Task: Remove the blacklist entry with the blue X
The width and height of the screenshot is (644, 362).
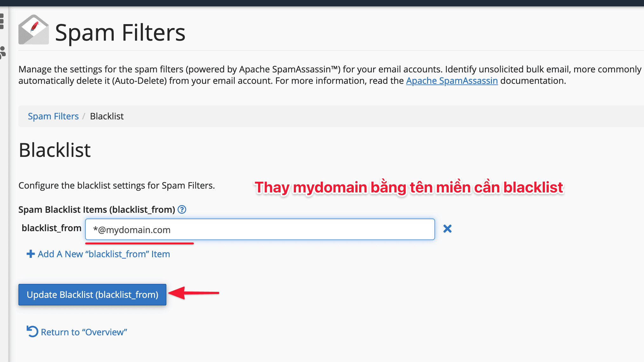Action: pos(448,229)
